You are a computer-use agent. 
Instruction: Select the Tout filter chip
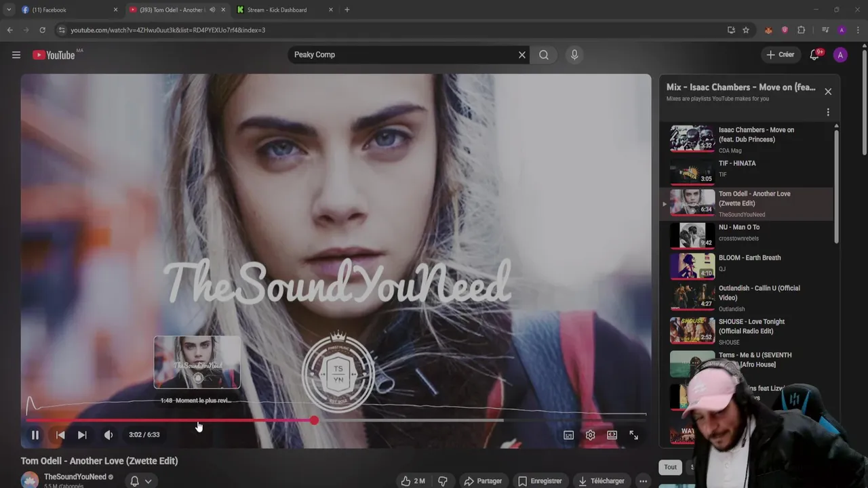click(670, 467)
